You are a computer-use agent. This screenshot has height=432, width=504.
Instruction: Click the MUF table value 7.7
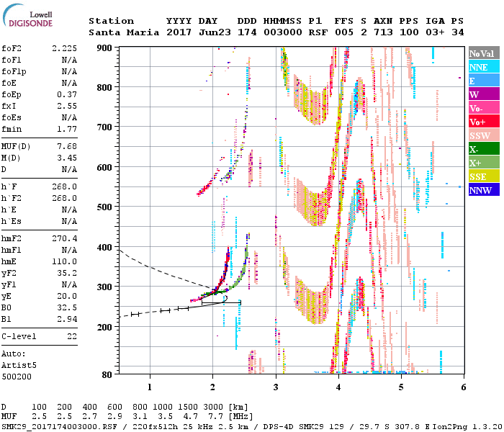coord(215,417)
